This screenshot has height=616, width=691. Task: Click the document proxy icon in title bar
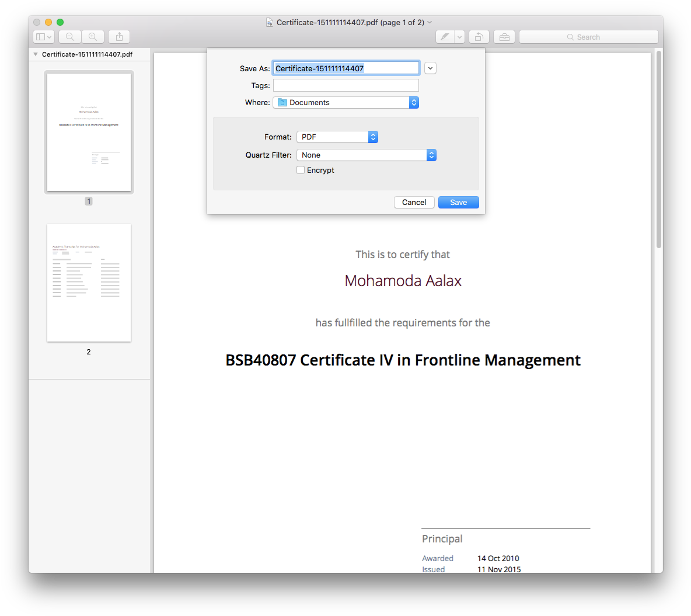269,23
